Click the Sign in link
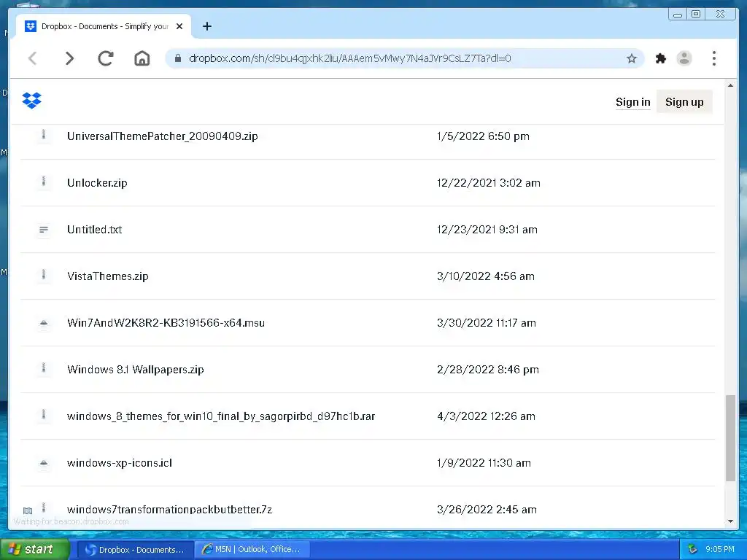Image resolution: width=747 pixels, height=560 pixels. [632, 102]
